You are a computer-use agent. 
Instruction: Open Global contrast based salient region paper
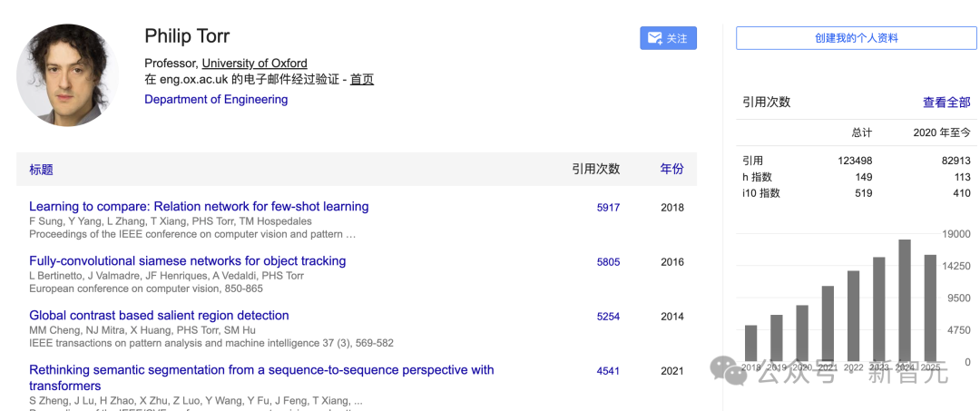[x=159, y=316]
